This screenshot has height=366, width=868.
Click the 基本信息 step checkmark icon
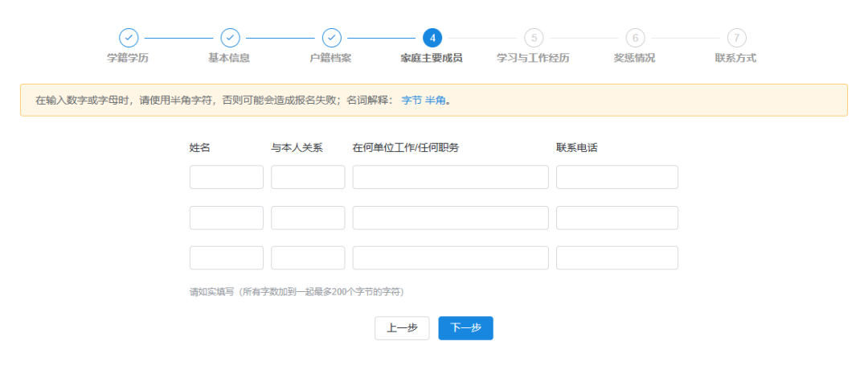[231, 38]
